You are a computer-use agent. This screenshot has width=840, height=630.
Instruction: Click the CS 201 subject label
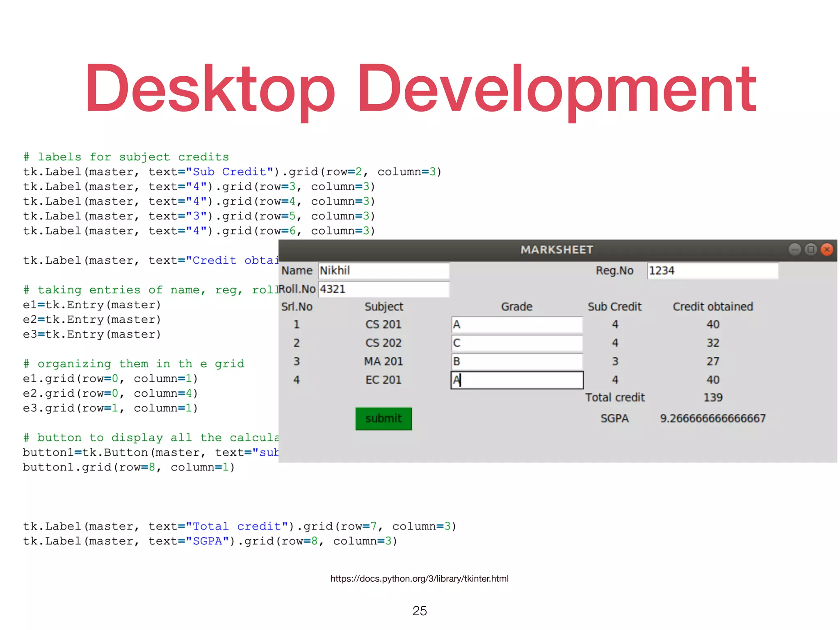point(383,324)
